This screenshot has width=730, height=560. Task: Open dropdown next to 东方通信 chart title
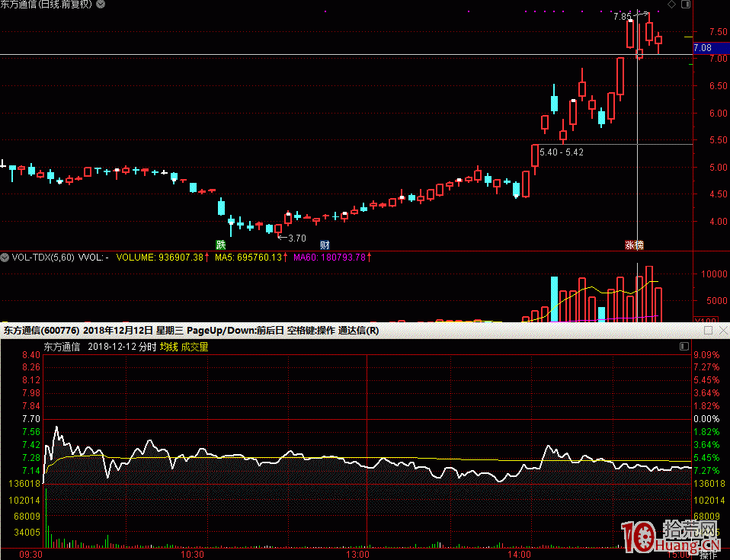click(x=101, y=5)
